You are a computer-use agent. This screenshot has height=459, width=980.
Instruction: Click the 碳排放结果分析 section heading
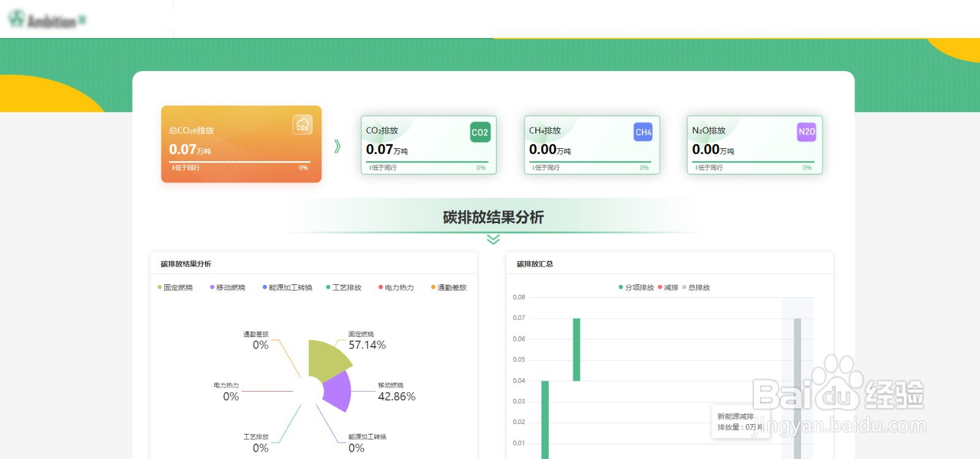click(x=493, y=217)
